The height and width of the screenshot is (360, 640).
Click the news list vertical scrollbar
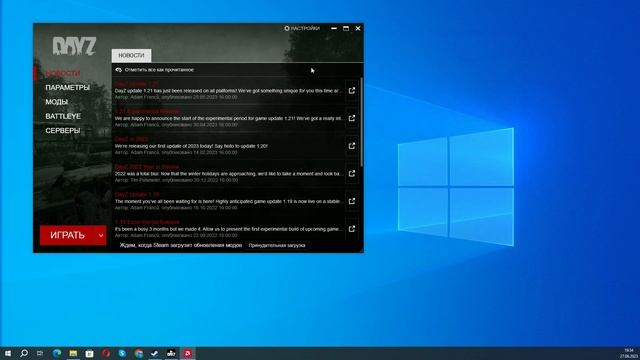point(362,122)
